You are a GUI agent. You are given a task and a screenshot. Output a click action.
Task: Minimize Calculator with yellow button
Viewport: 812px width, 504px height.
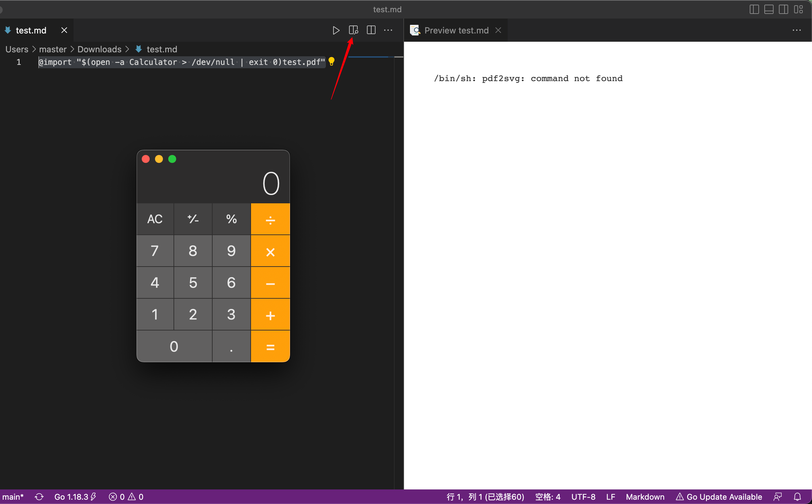pos(159,159)
